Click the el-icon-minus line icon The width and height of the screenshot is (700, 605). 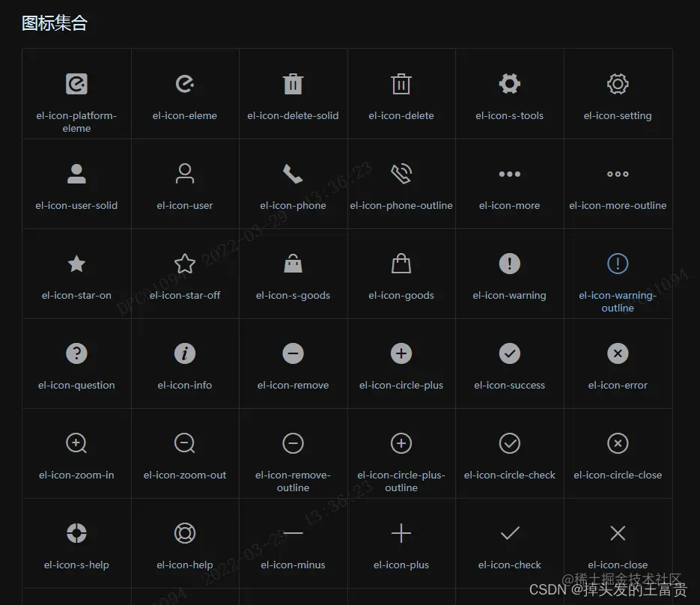(x=293, y=533)
